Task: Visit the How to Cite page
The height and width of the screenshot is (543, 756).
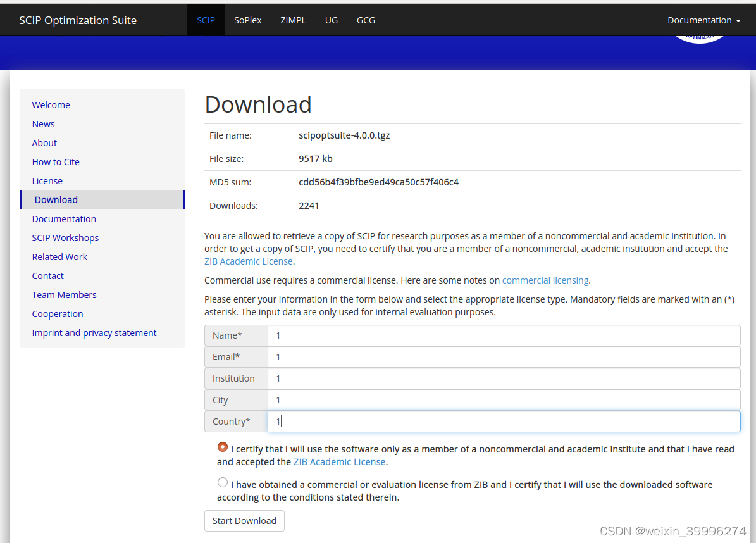Action: [56, 161]
